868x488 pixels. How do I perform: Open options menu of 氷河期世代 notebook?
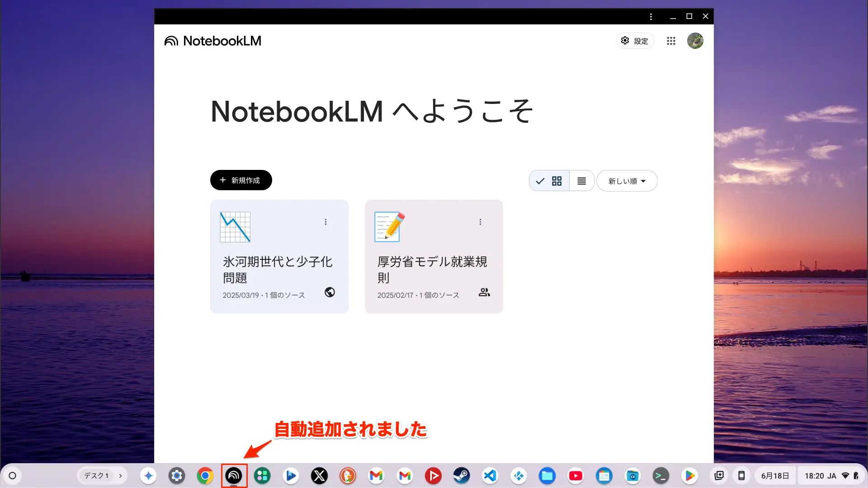[325, 222]
